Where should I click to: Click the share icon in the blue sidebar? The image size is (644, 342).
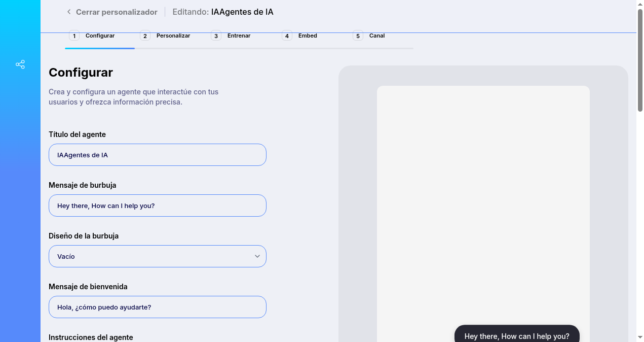point(20,64)
